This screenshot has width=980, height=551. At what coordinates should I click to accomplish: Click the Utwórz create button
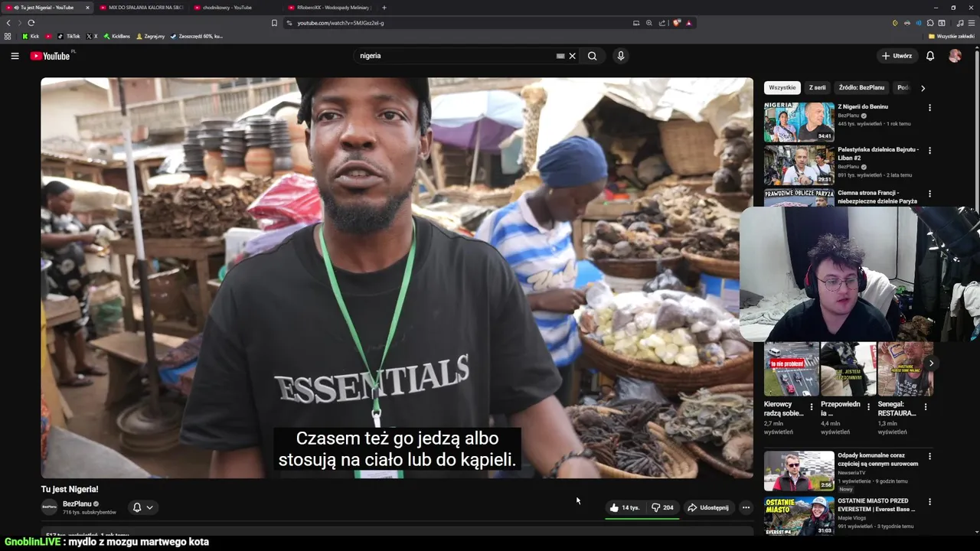[x=897, y=56]
